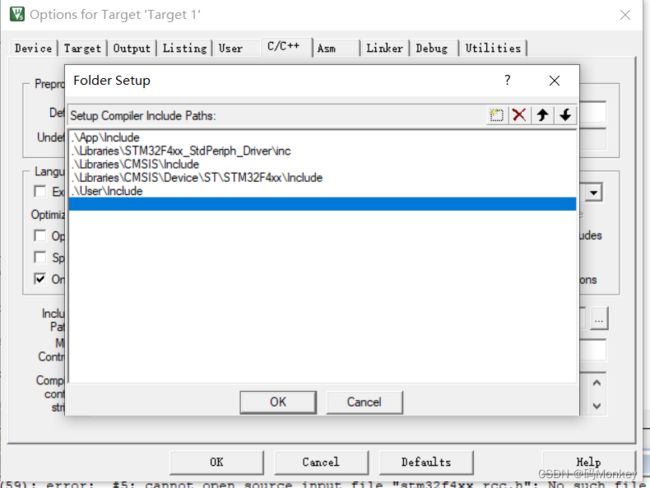Move selected path down with arrow icon
Image resolution: width=650 pixels, height=488 pixels.
tap(565, 115)
